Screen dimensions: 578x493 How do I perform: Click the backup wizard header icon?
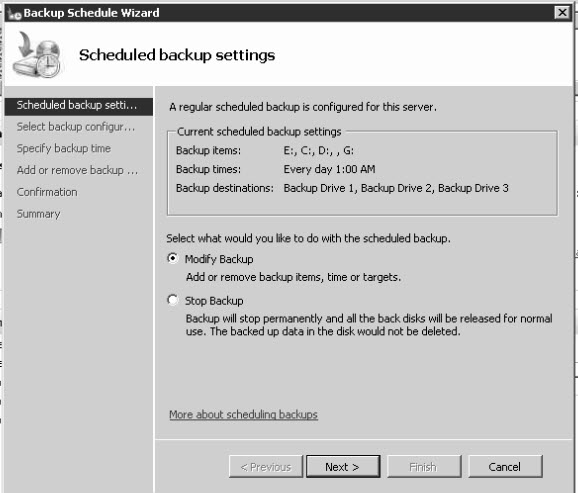coord(37,55)
